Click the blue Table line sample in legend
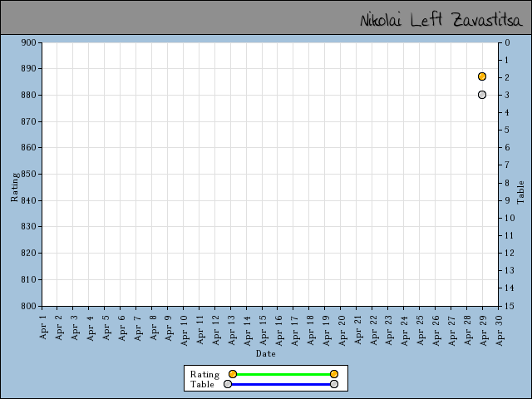This screenshot has width=532, height=399. click(281, 384)
